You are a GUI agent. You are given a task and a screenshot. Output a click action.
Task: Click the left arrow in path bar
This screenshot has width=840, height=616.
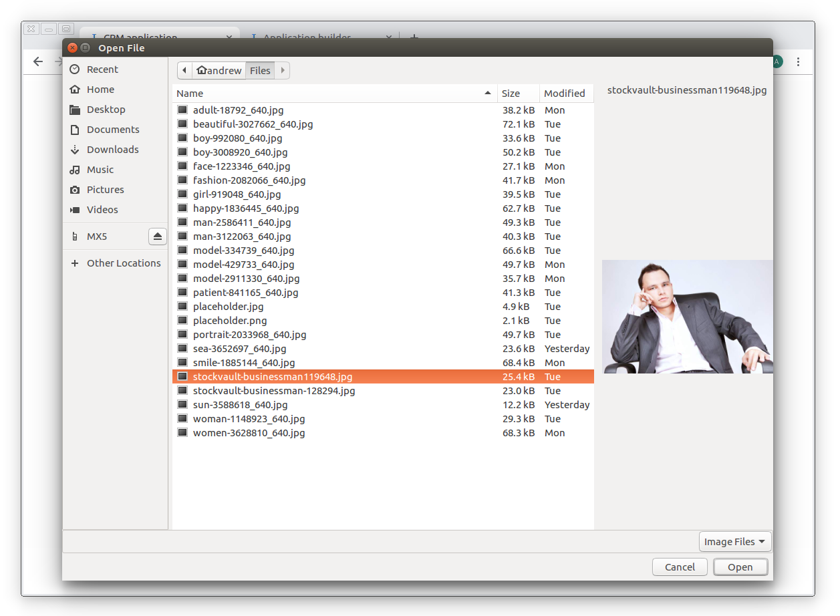[184, 70]
